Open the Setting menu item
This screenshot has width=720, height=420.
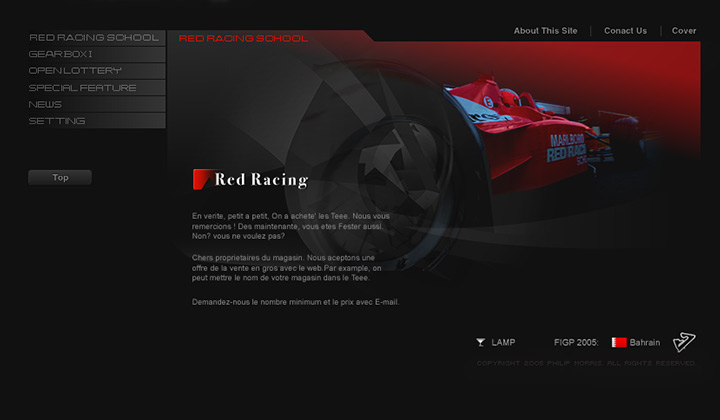[x=96, y=121]
